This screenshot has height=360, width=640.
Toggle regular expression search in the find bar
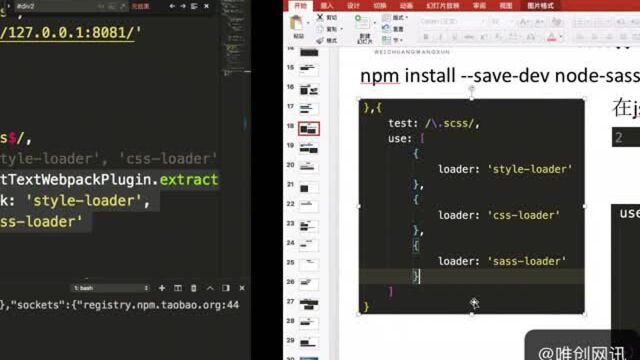tap(122, 6)
